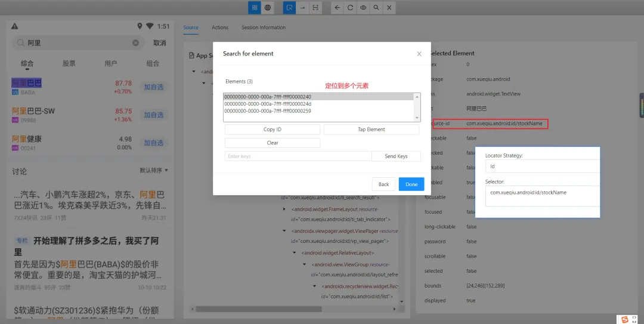644x324 pixels.
Task: Switch to Web/Hybrid mode globe icon
Action: coord(267,7)
